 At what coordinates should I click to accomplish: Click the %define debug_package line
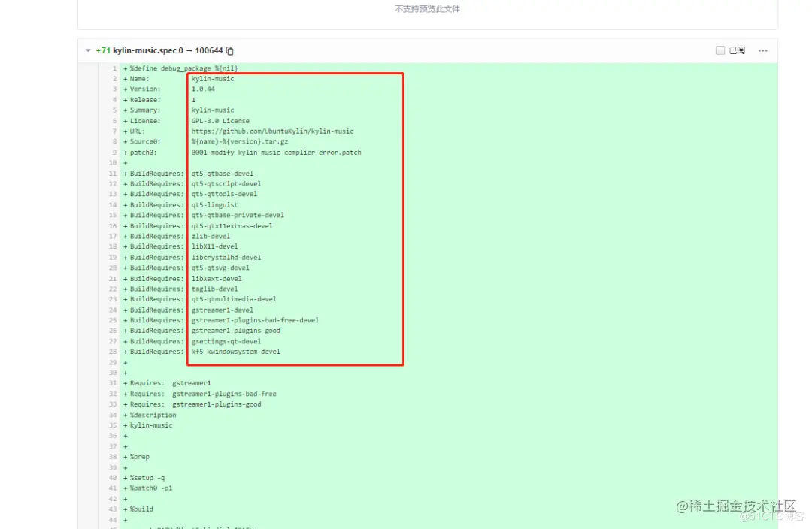180,68
